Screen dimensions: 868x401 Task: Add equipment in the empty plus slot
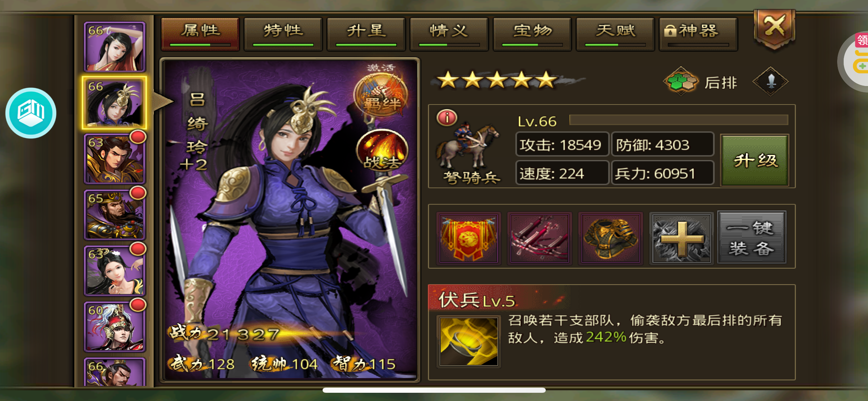(682, 238)
